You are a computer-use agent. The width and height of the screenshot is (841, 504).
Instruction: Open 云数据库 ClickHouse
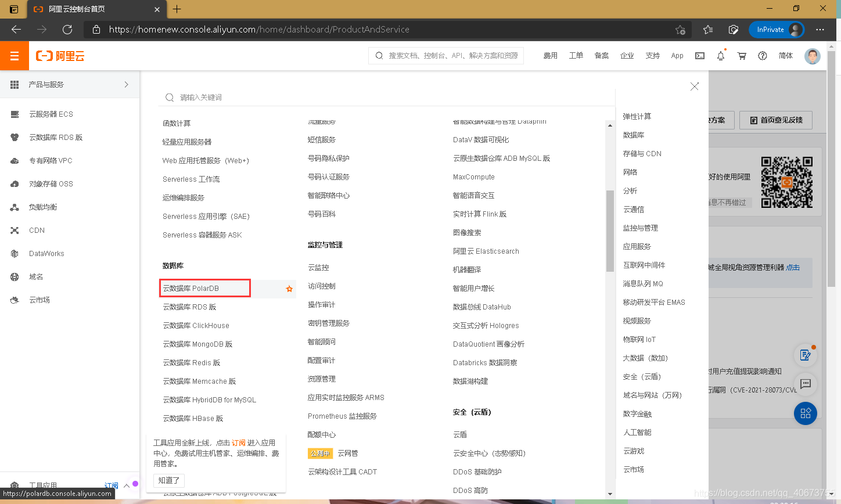196,326
